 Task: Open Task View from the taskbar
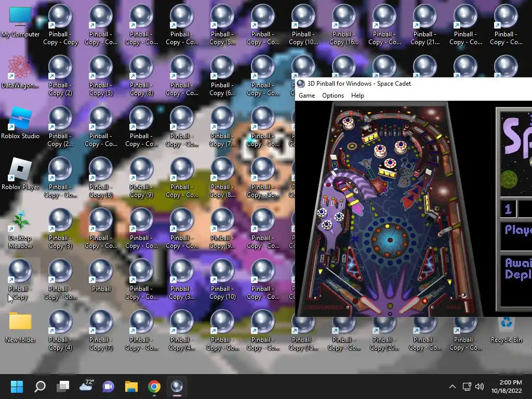(63, 387)
